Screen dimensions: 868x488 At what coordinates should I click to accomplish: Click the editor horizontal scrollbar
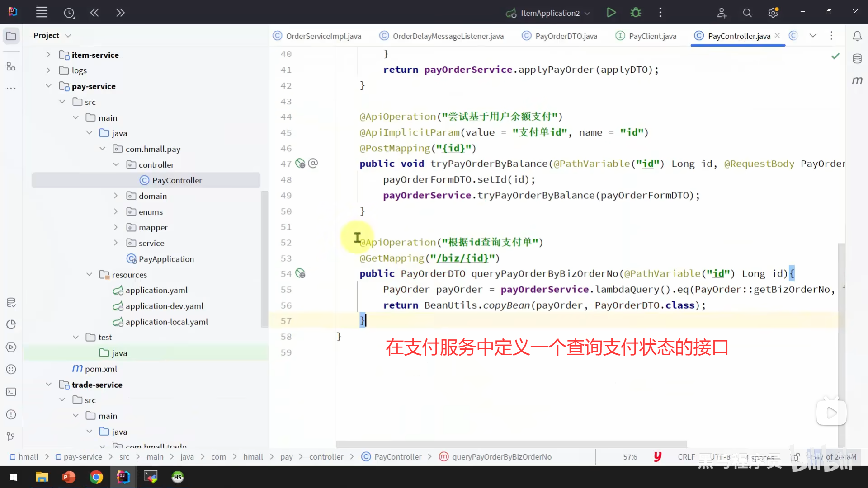pos(511,444)
